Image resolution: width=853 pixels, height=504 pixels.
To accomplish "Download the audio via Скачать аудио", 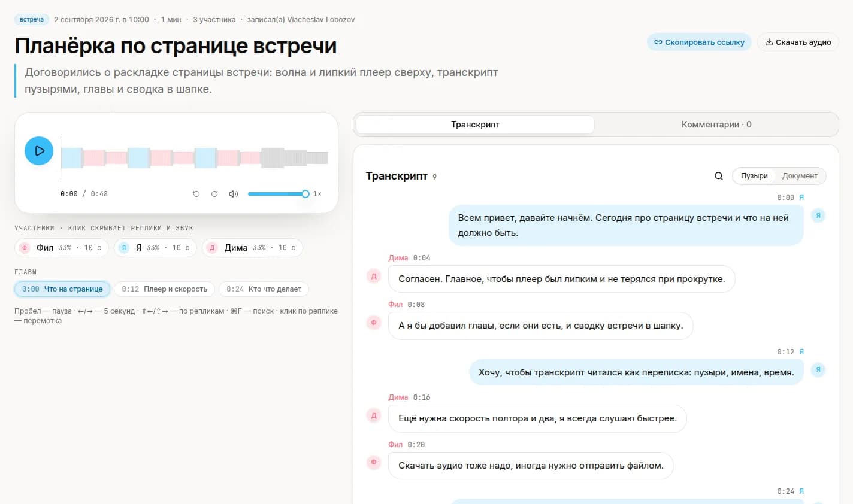I will 798,42.
